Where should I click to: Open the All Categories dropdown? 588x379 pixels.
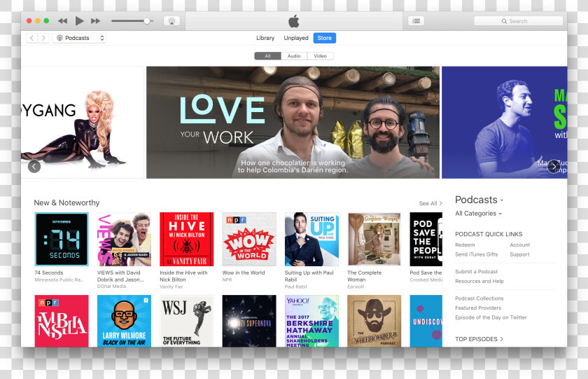click(479, 214)
